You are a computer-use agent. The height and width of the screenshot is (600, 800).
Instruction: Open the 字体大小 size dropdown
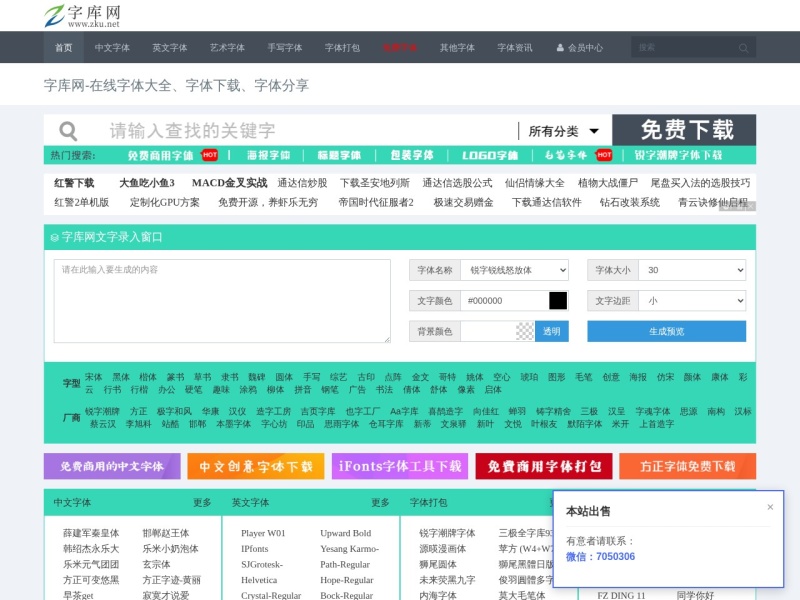[692, 270]
